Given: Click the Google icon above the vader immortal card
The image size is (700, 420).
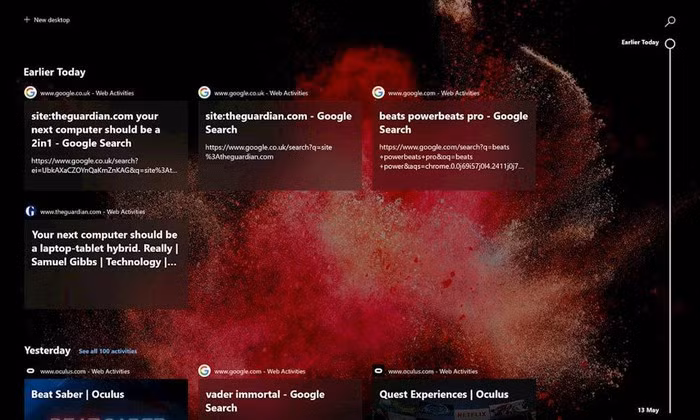Looking at the screenshot, I should [204, 370].
